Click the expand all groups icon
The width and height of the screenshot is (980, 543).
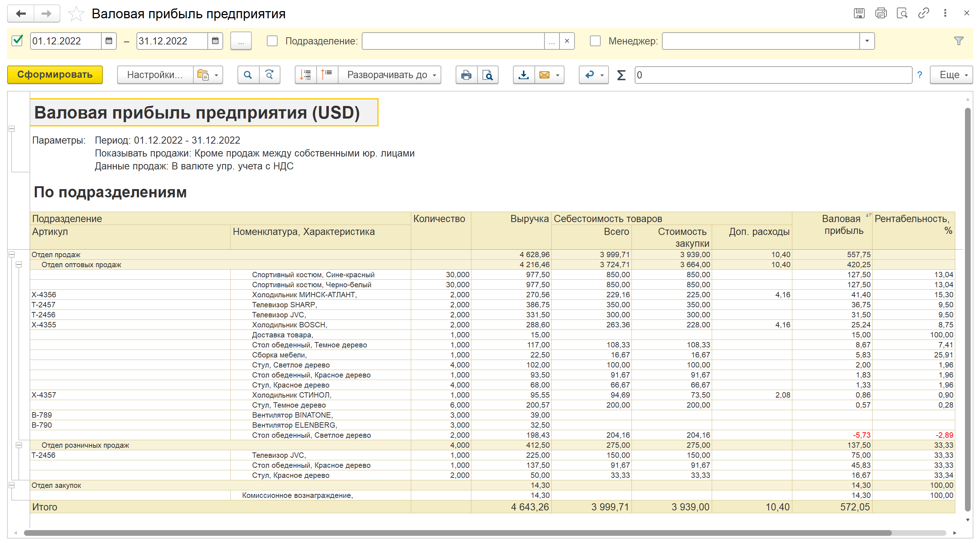coord(306,75)
